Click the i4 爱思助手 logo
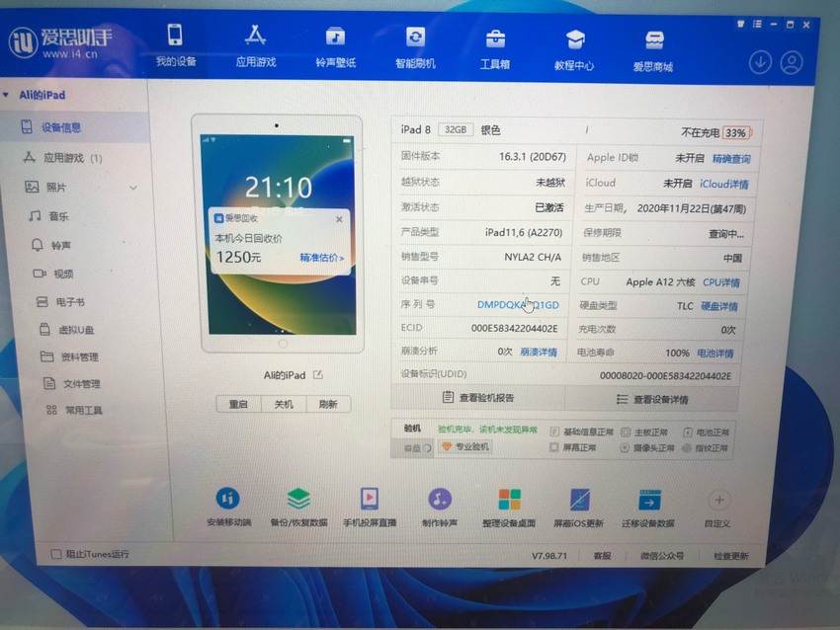Viewport: 840px width, 630px height. tap(60, 42)
